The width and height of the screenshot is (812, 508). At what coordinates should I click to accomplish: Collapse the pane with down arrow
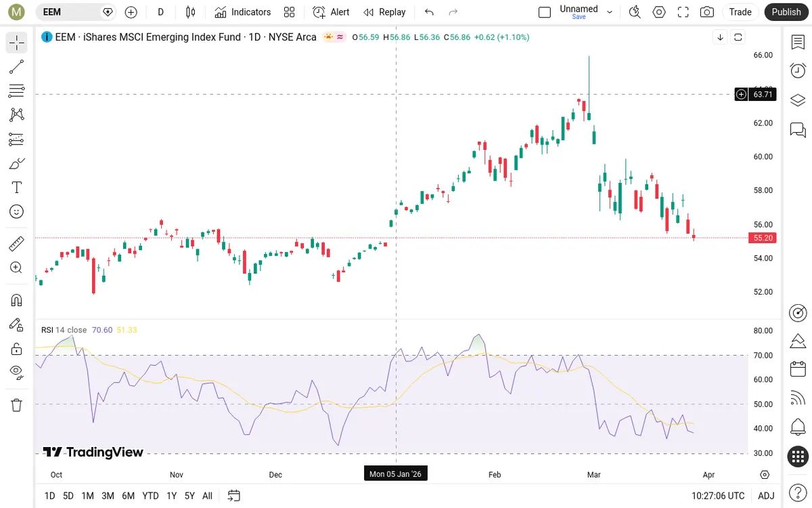720,37
